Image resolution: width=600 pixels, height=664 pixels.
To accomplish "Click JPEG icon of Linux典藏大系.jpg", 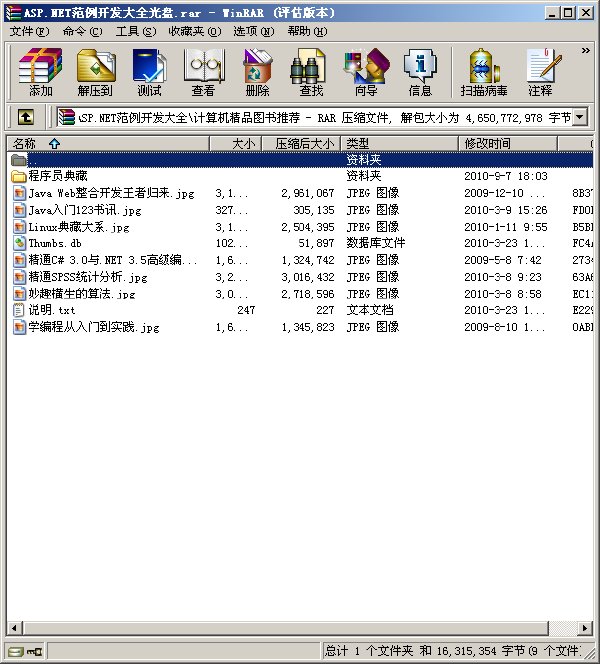I will (x=19, y=227).
